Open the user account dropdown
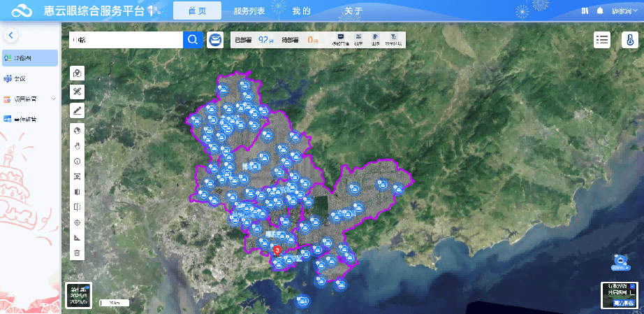644x314 pixels. coord(624,11)
